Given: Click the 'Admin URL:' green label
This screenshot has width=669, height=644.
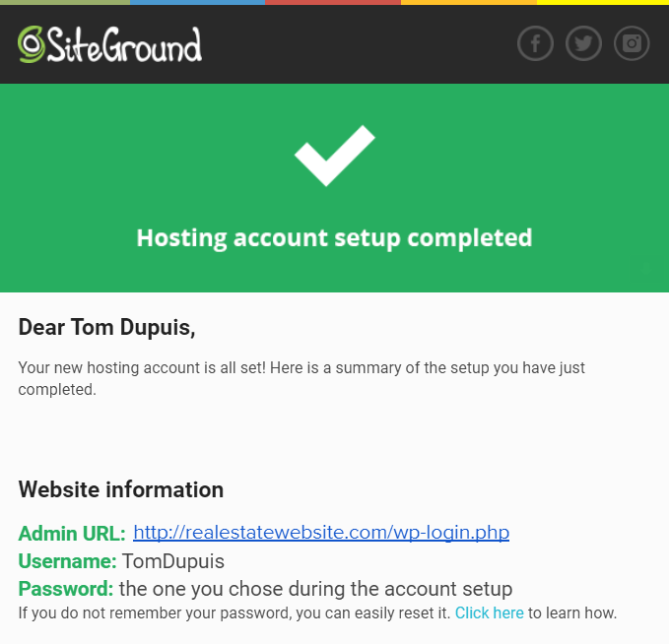Looking at the screenshot, I should [x=72, y=534].
